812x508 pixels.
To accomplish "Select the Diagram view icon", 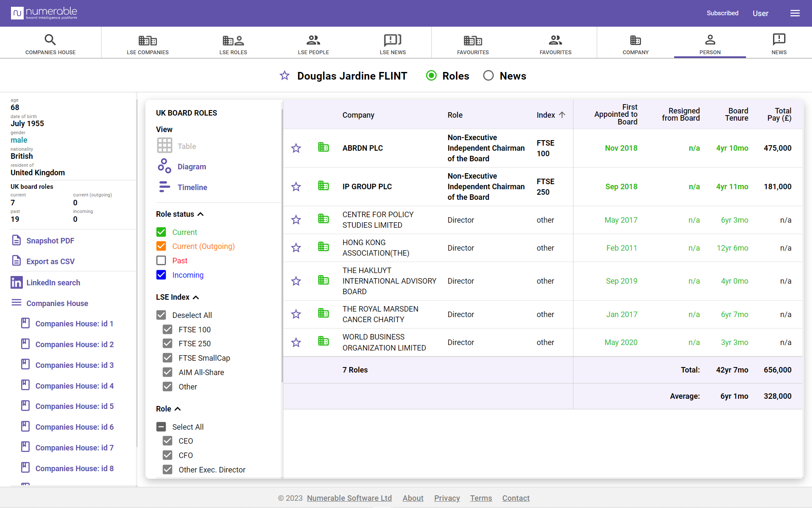I will pos(165,166).
